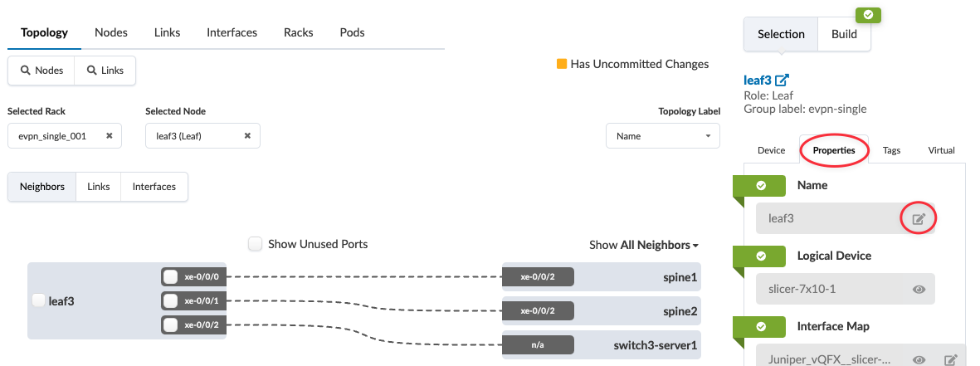The width and height of the screenshot is (980, 366).
Task: Click the green check beside Logical Device
Action: tap(761, 256)
